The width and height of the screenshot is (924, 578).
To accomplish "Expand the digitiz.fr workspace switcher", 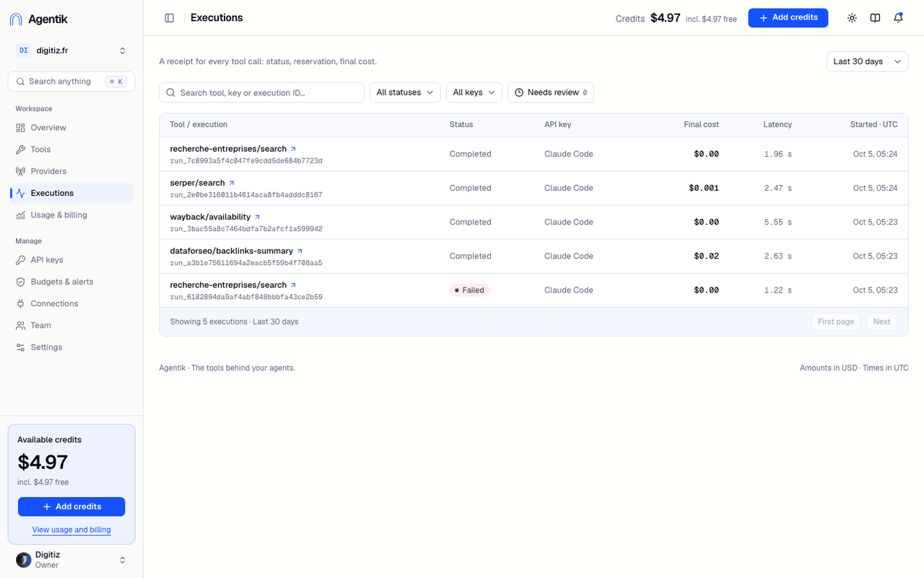I will click(x=71, y=51).
